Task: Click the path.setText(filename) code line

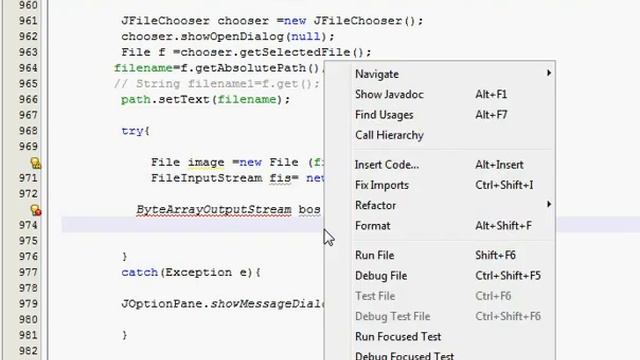Action: (205, 100)
